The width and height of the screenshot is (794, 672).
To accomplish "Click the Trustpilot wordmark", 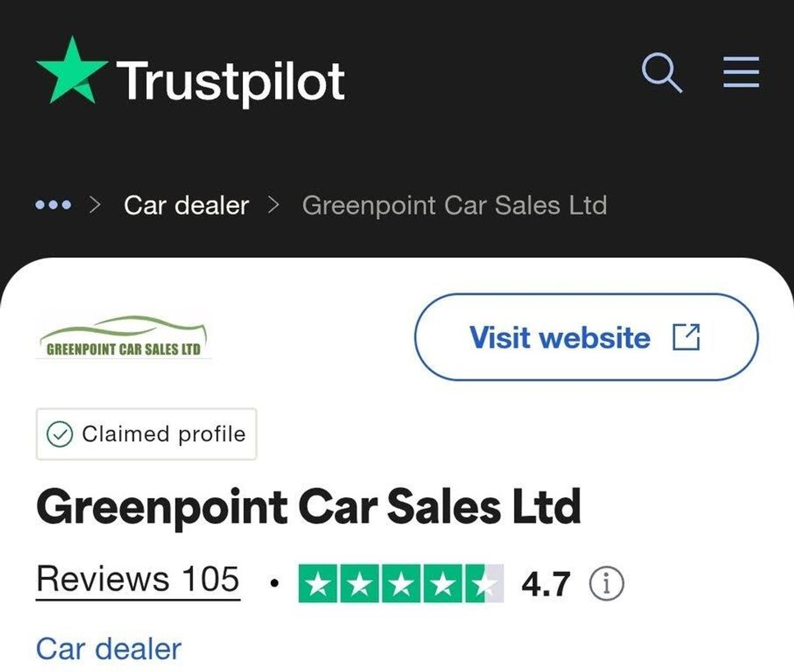I will [230, 82].
